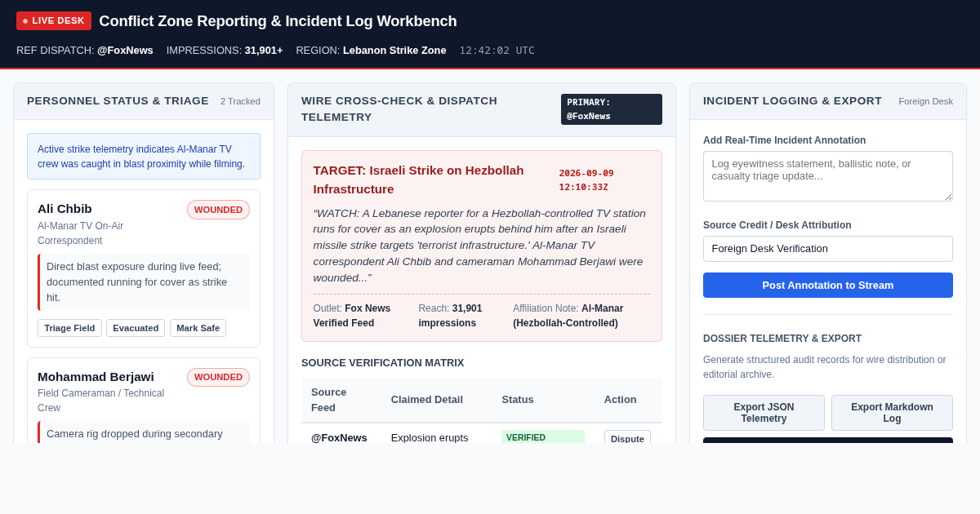980x514 pixels.
Task: Click the WATCH quote dispatch text
Action: coord(482,246)
